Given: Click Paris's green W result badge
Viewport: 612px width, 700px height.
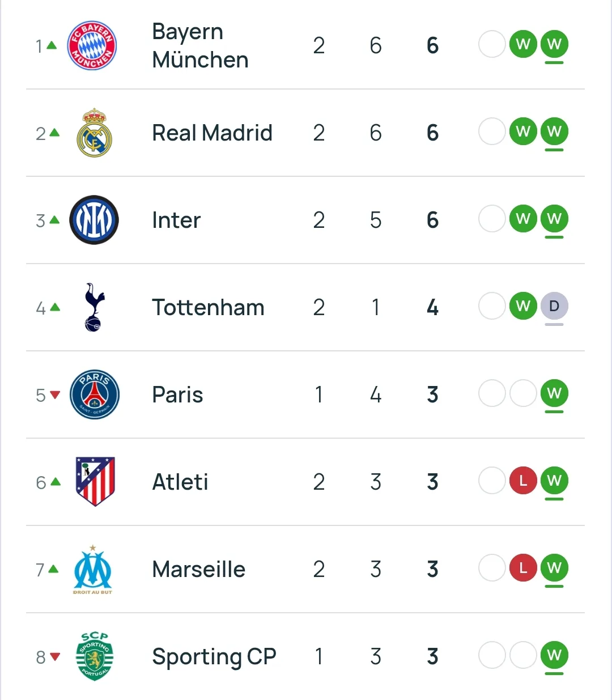Looking at the screenshot, I should pos(554,394).
